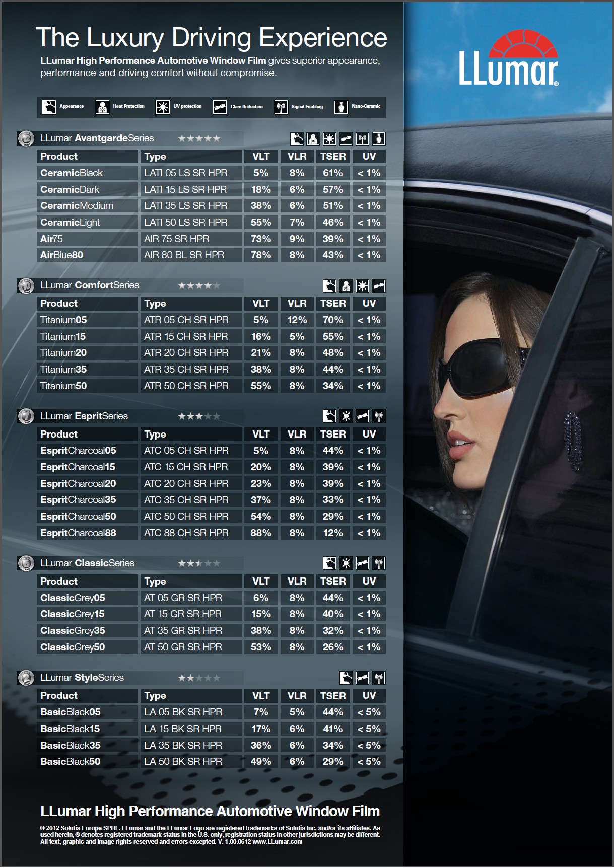Click the round badge left of LLumar StyleSeries
Screen dimensions: 614x868
[x=26, y=678]
